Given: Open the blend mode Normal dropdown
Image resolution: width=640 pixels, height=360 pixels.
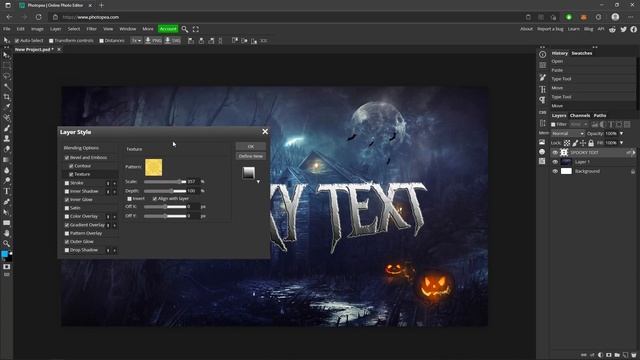Looking at the screenshot, I should coord(568,133).
